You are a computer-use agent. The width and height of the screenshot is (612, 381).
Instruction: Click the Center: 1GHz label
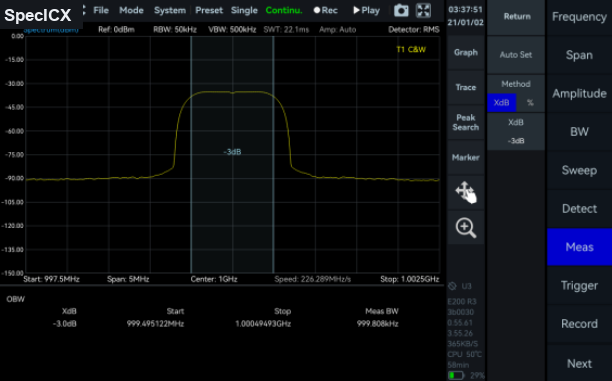[214, 279]
